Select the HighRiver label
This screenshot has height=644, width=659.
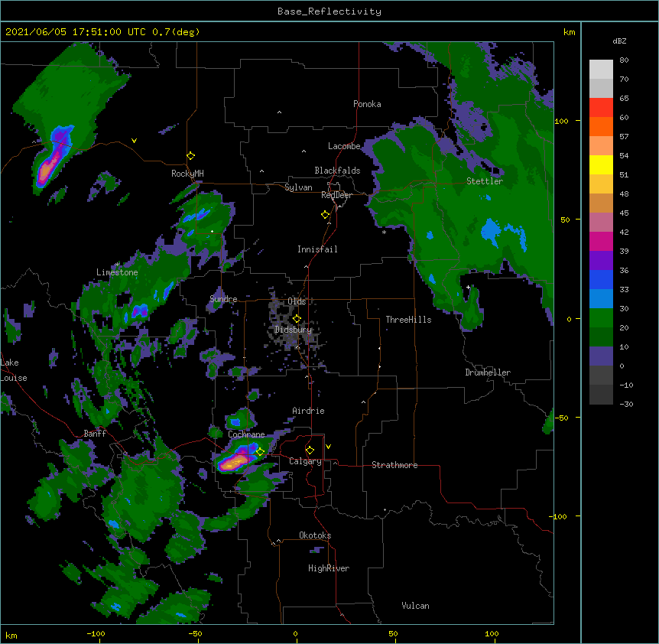[x=329, y=568]
